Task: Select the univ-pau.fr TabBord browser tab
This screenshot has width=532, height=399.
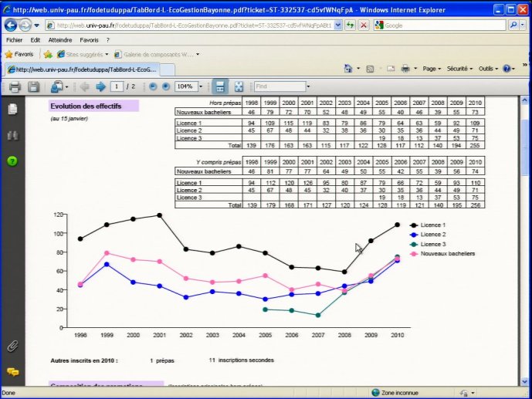Action: pyautogui.click(x=83, y=69)
